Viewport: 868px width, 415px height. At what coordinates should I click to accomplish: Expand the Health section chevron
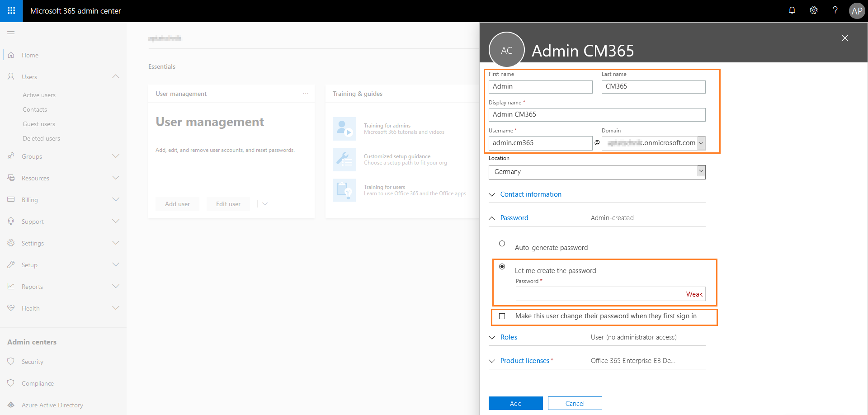[x=116, y=308]
